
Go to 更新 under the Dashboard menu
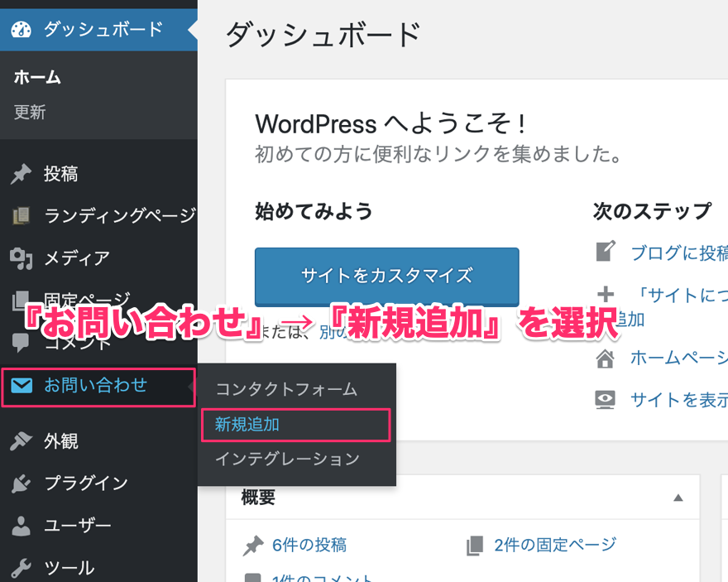pyautogui.click(x=30, y=113)
